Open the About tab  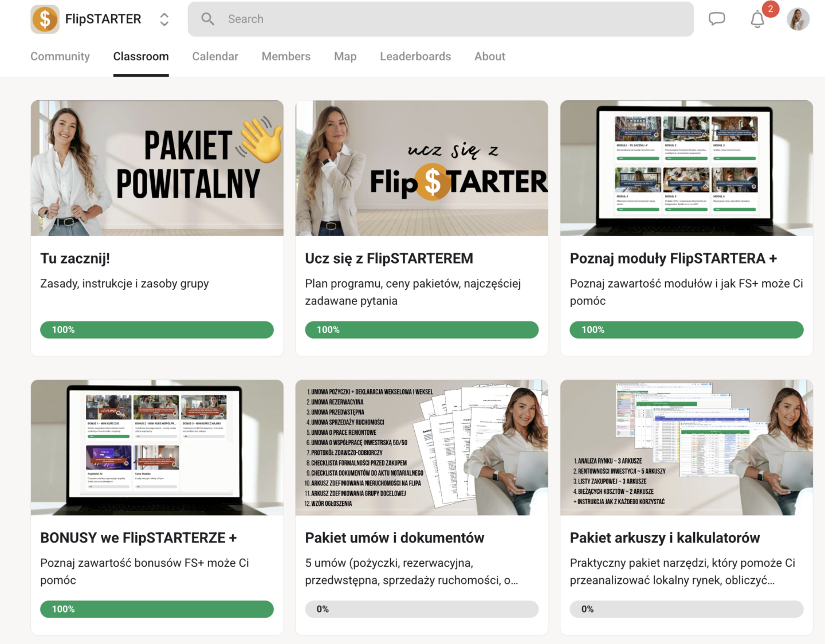(x=490, y=56)
